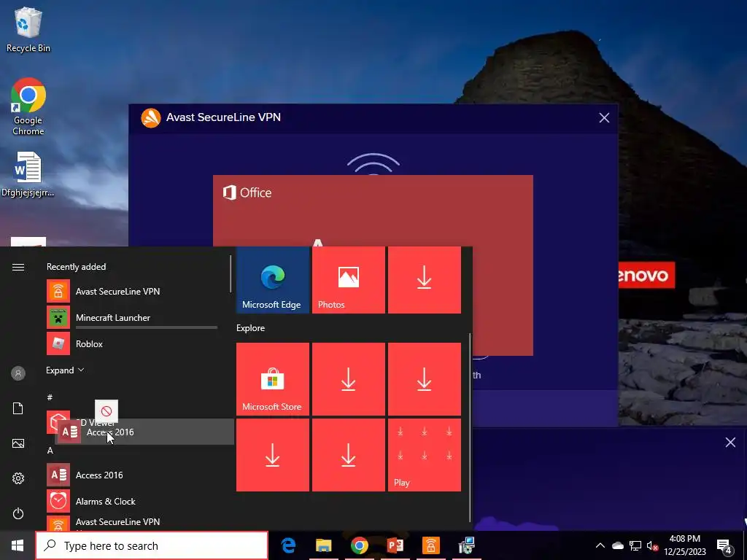Open Settings gear in Start sidebar
This screenshot has height=560, width=747.
[x=18, y=478]
